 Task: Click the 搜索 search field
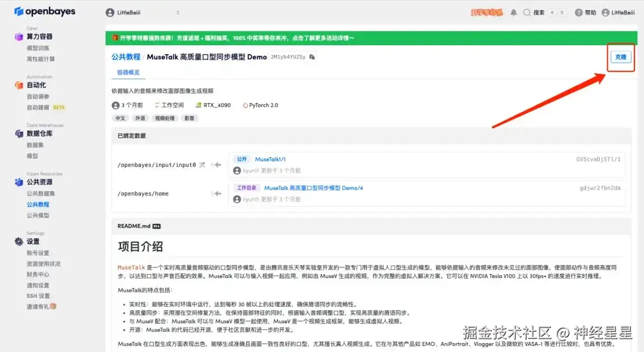544,13
